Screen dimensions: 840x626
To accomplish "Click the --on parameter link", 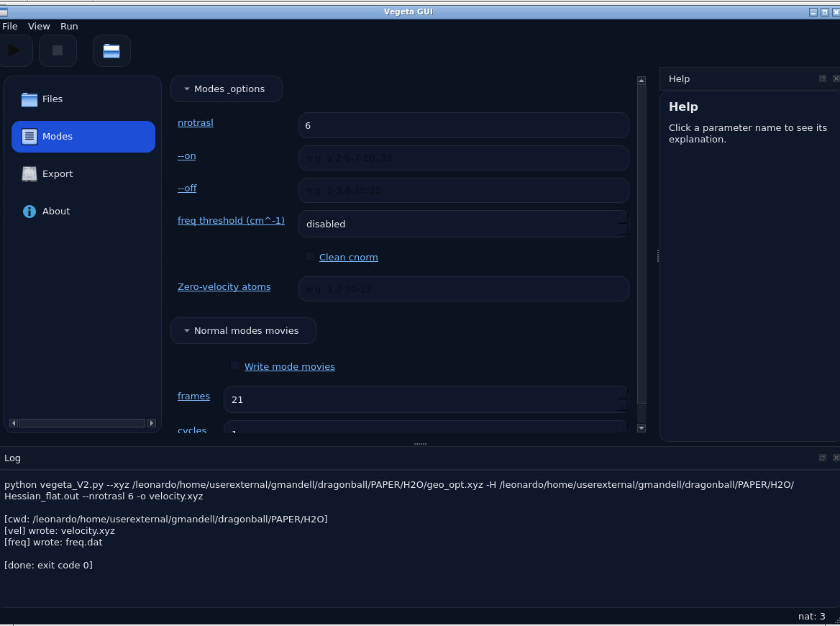I will click(186, 156).
